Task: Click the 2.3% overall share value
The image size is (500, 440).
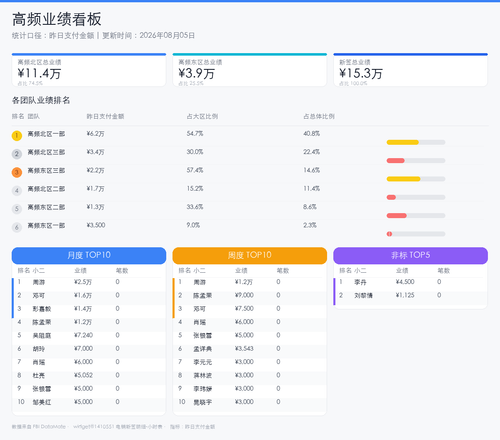Action: click(310, 225)
